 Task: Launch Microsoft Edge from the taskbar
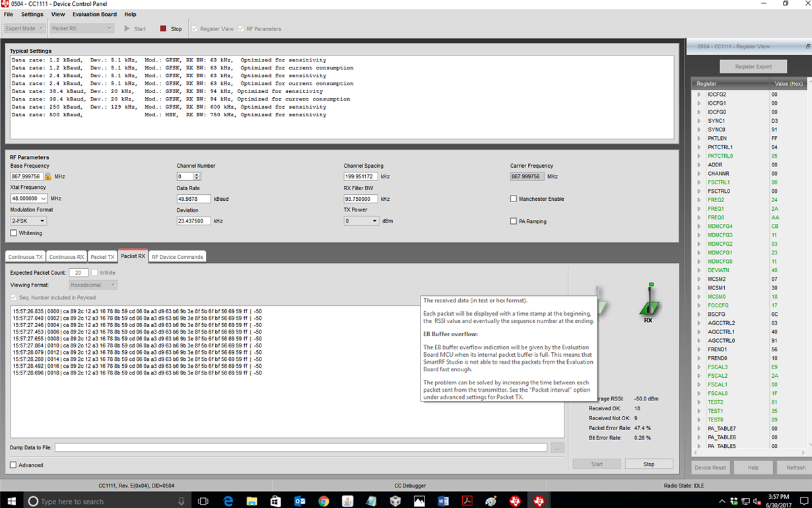(228, 501)
